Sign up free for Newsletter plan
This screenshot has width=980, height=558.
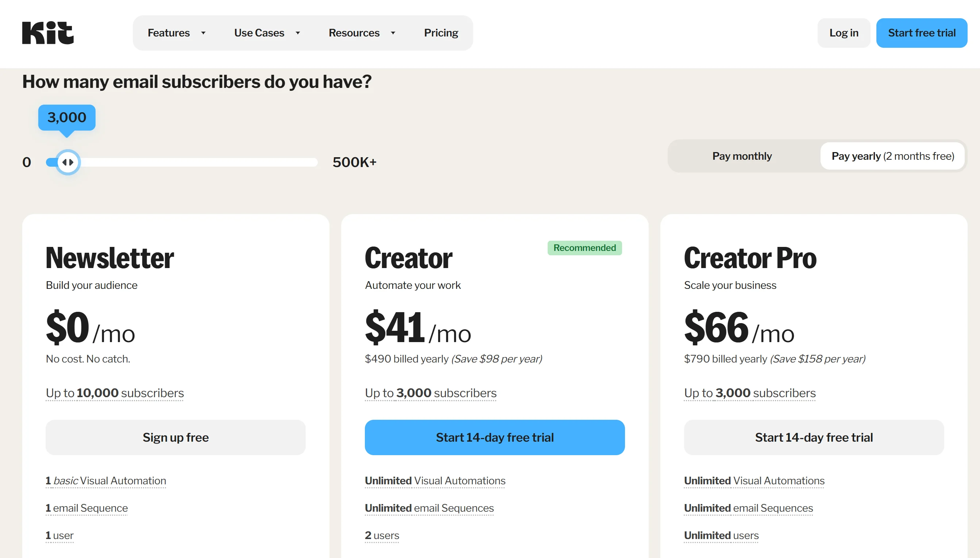[x=175, y=437]
